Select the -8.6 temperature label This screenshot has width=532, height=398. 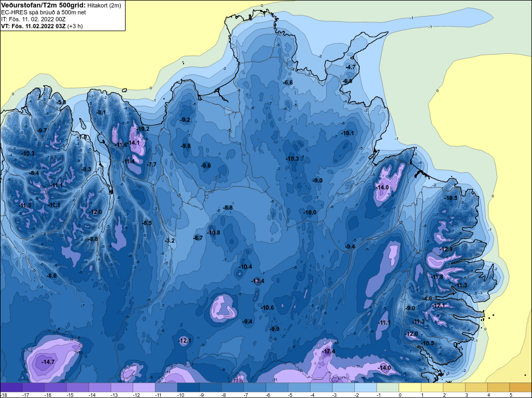pyautogui.click(x=52, y=276)
